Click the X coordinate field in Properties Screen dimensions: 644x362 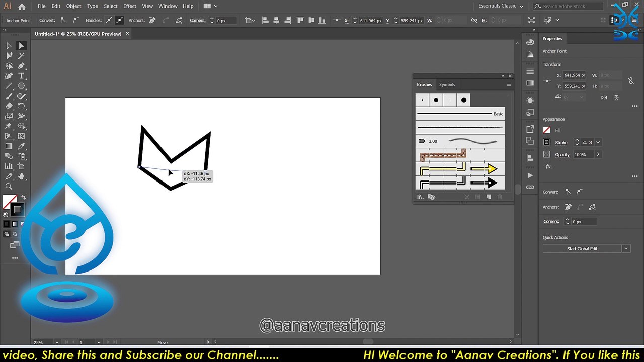[575, 75]
